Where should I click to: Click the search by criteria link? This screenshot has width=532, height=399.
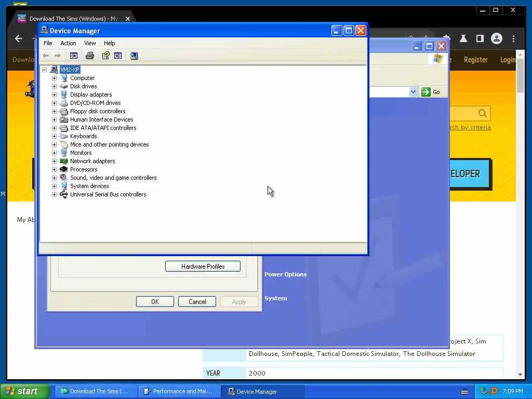(470, 127)
